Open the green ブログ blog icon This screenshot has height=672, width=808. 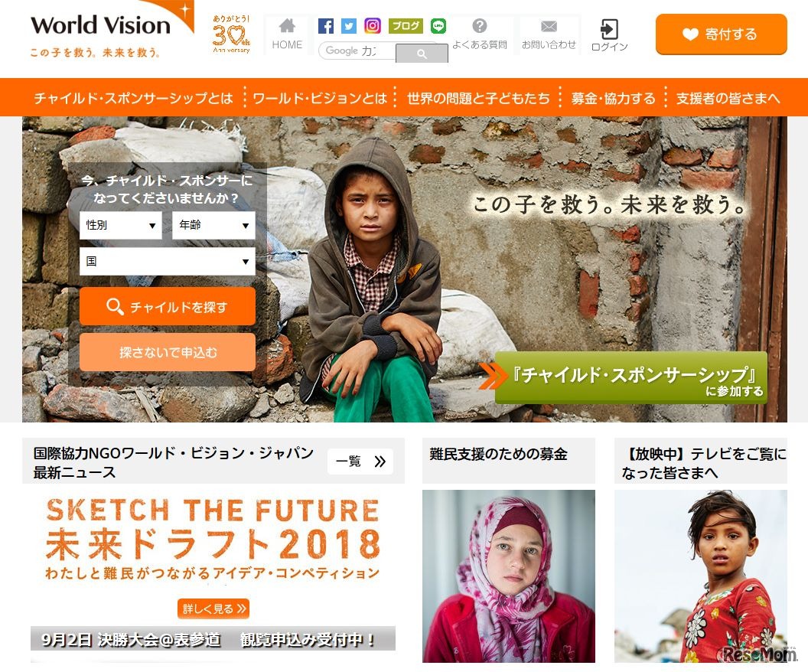click(x=406, y=26)
